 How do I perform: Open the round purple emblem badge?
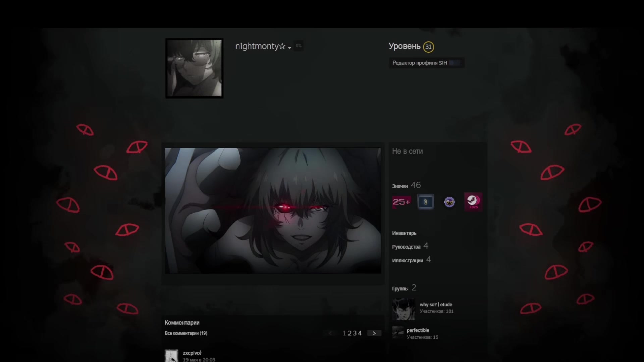click(449, 202)
